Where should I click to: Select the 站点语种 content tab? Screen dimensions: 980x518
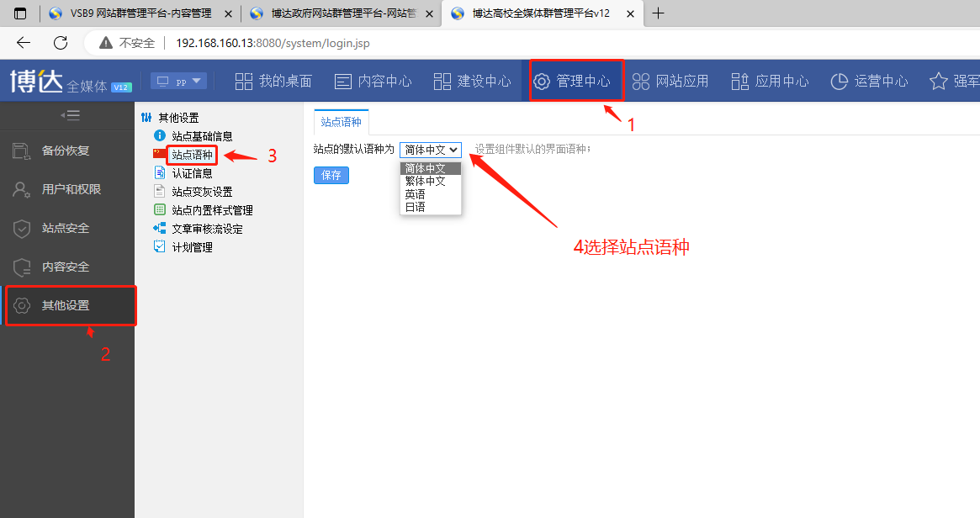click(x=342, y=122)
